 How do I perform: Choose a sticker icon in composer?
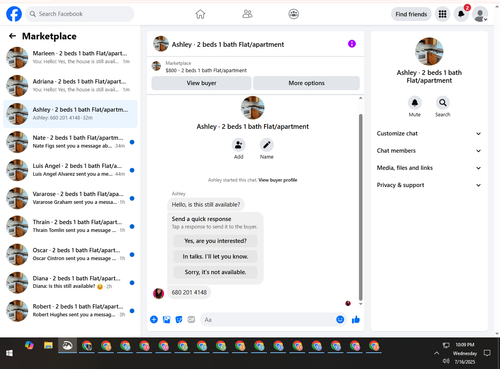[179, 320]
